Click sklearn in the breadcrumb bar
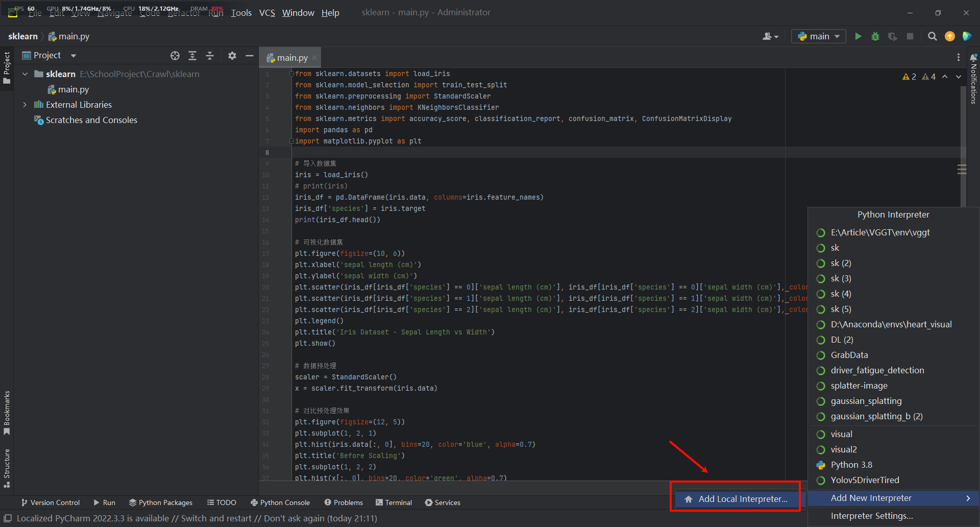 click(23, 36)
